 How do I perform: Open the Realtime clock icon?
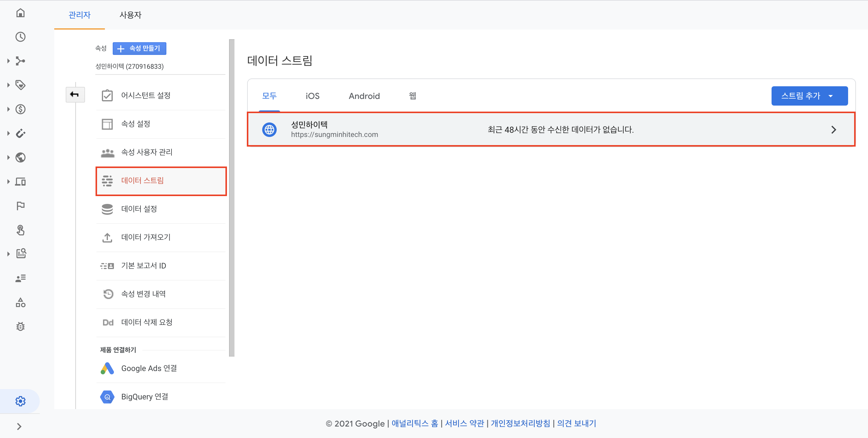pos(20,37)
